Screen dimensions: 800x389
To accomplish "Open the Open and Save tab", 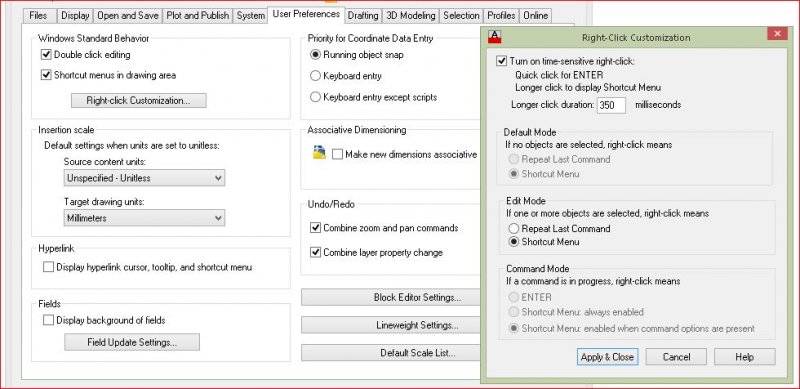I will click(x=128, y=15).
